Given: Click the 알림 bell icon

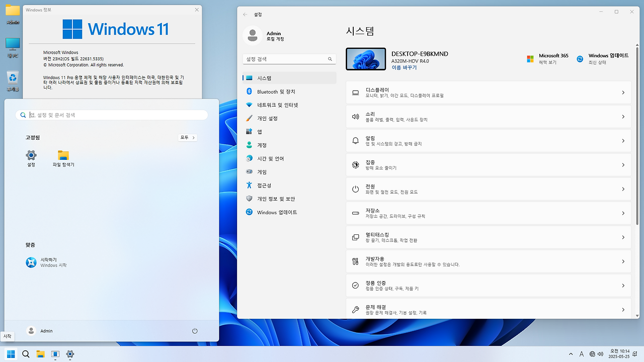Looking at the screenshot, I should point(356,141).
